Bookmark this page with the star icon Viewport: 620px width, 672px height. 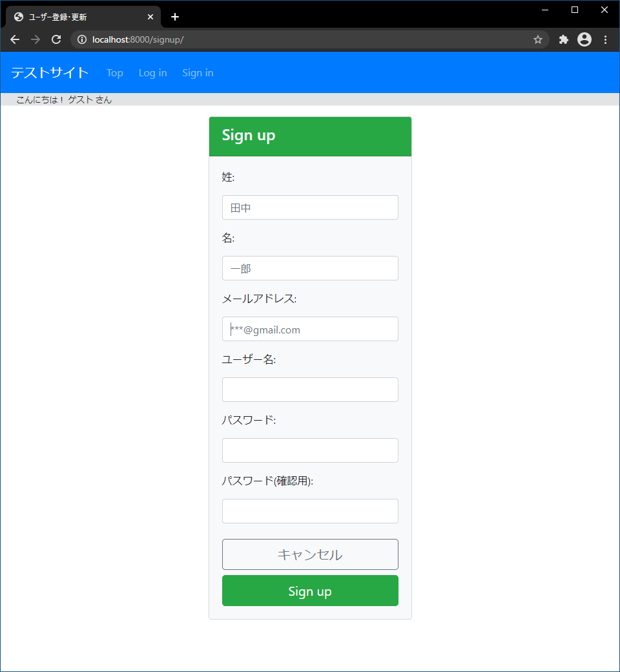[538, 39]
